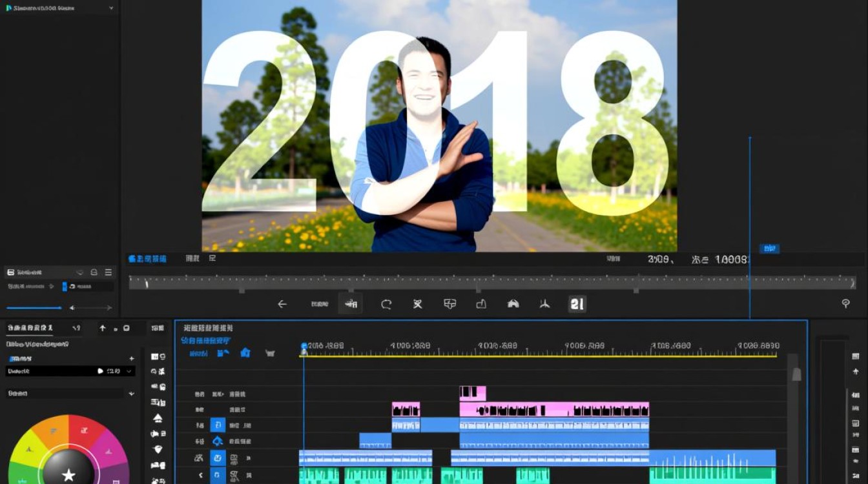Select the blue home icon in the timeline header

click(x=245, y=352)
